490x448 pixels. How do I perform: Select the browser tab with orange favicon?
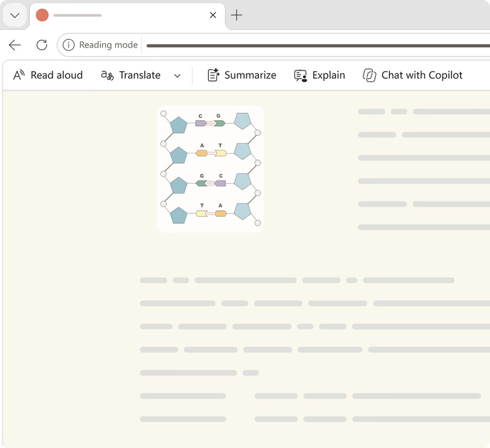pyautogui.click(x=127, y=16)
